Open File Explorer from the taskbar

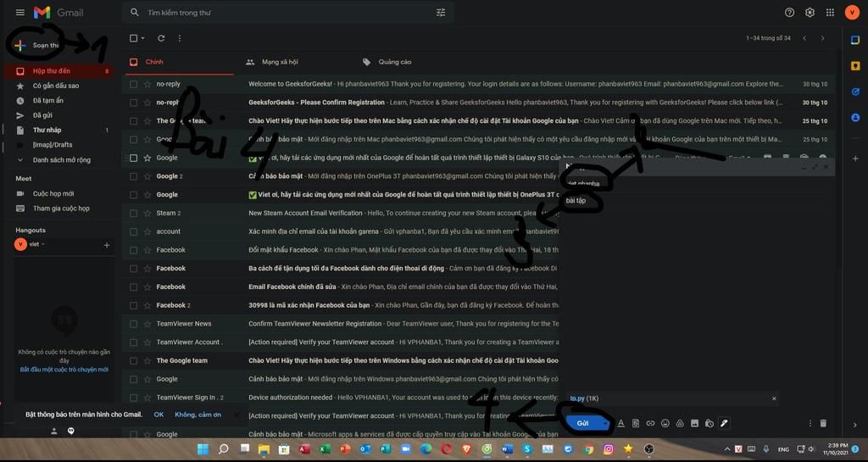[x=264, y=448]
